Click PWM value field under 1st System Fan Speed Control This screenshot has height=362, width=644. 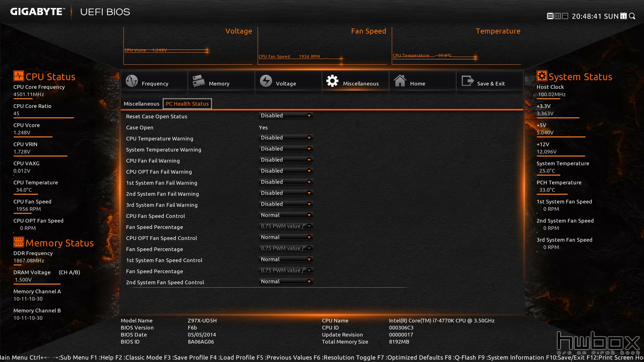tap(286, 270)
